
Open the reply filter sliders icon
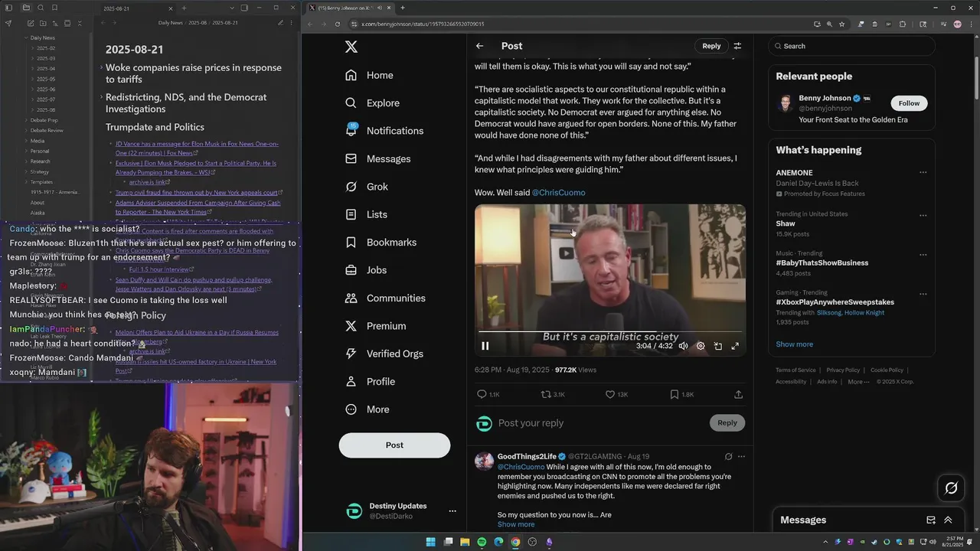tap(737, 46)
